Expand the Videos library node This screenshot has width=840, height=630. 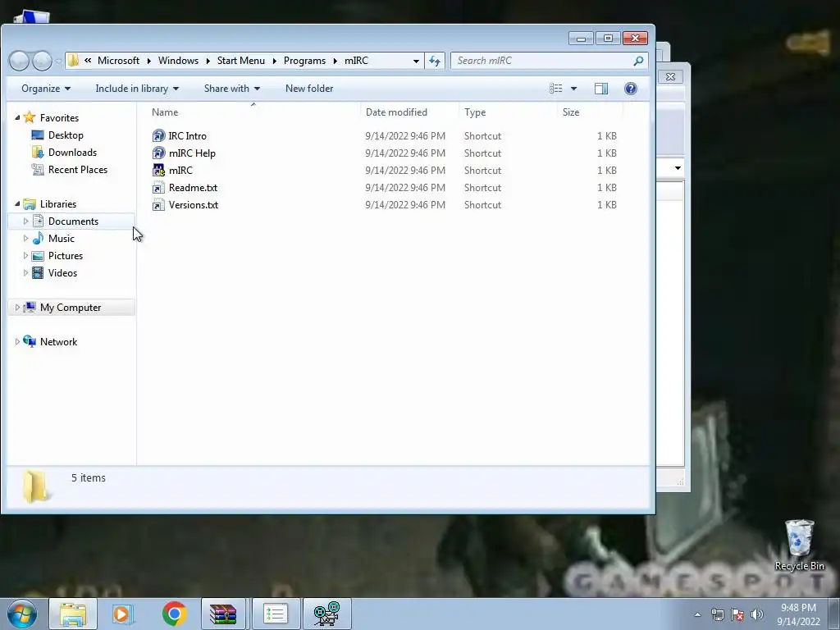point(25,272)
